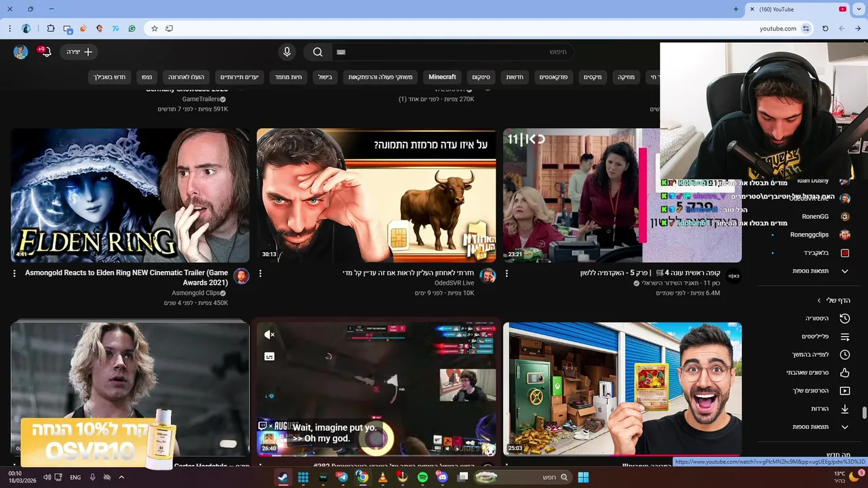Toggle microphone icon in system tray
Screen dimensions: 868x488
[92, 477]
